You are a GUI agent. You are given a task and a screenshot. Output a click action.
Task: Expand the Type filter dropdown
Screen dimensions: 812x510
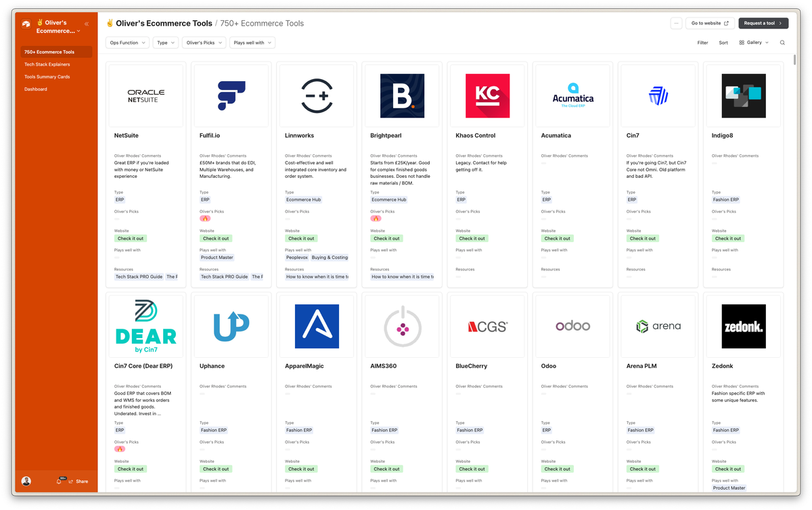click(x=166, y=43)
